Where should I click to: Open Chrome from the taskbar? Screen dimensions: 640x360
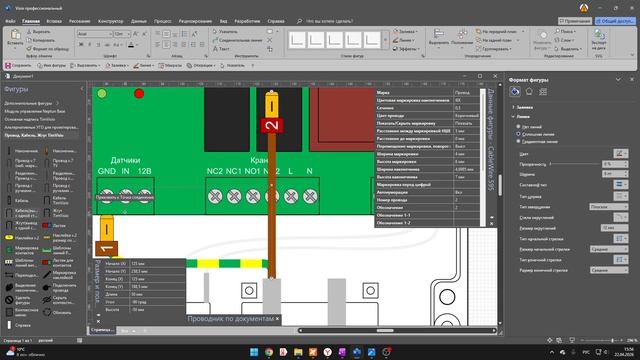pyautogui.click(x=269, y=352)
